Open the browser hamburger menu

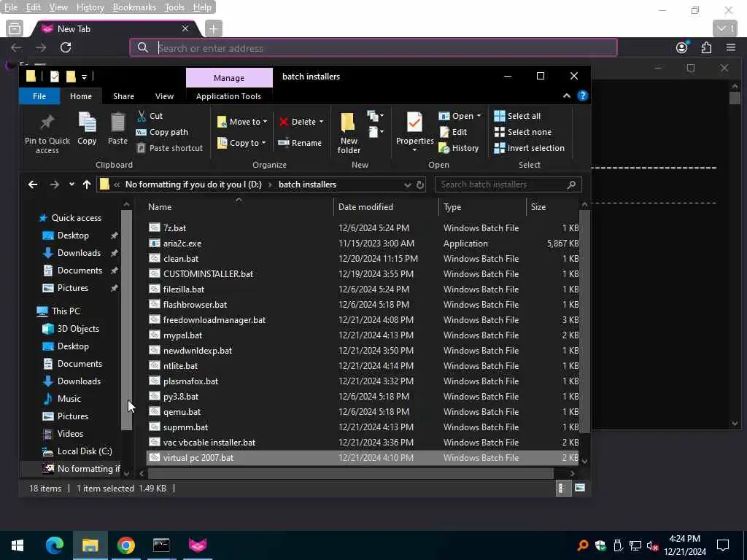pyautogui.click(x=731, y=47)
